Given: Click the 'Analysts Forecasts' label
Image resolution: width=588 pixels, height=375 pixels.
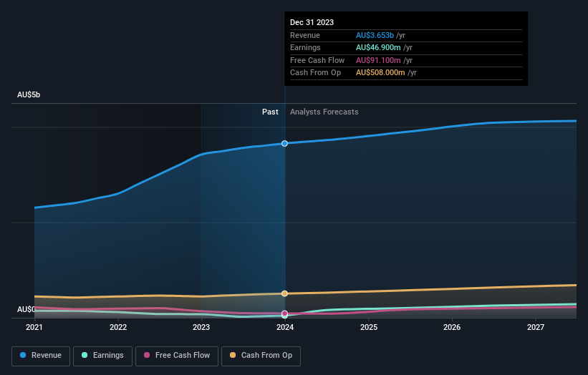Looking at the screenshot, I should (324, 112).
